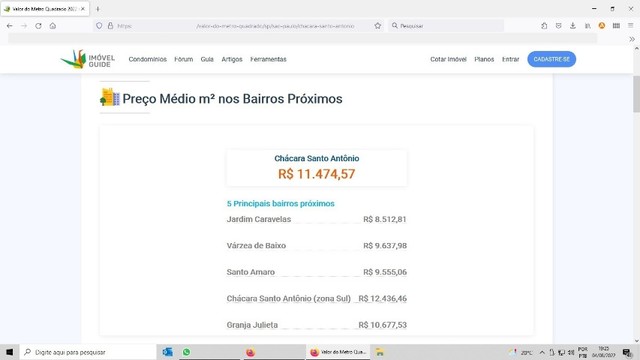
Task: Click the 5 Principais bairros próximos heading
Action: (x=280, y=204)
